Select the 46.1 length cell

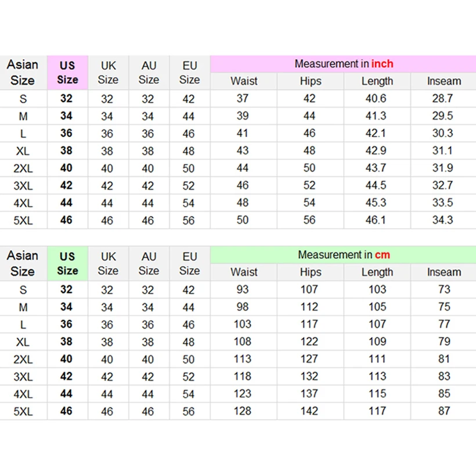[x=377, y=220]
